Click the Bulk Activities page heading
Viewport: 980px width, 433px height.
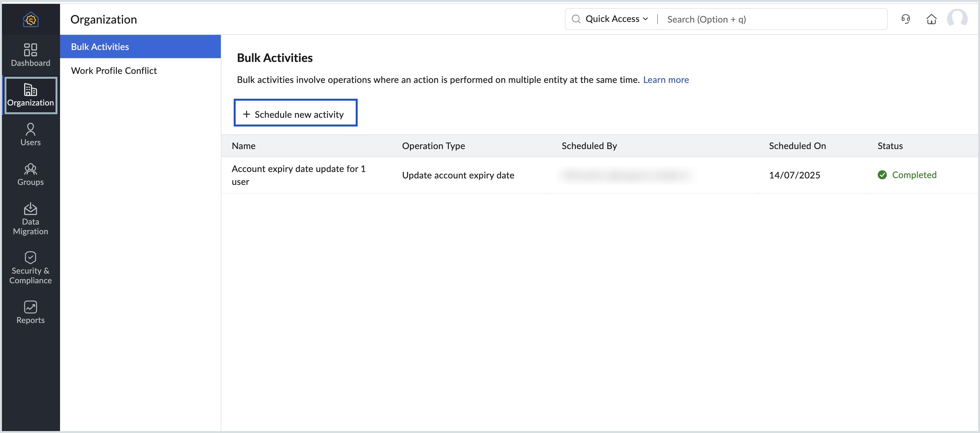(x=275, y=57)
